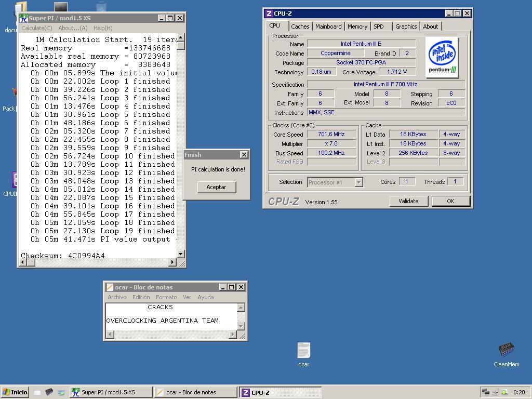Image resolution: width=532 pixels, height=399 pixels.
Task: Switch to Super PI taskbar button
Action: (111, 392)
